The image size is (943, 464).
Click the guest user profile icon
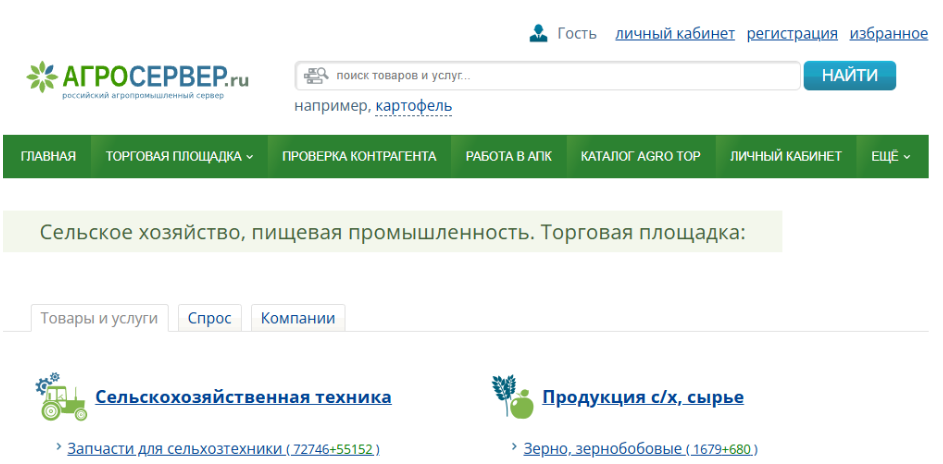click(x=538, y=33)
